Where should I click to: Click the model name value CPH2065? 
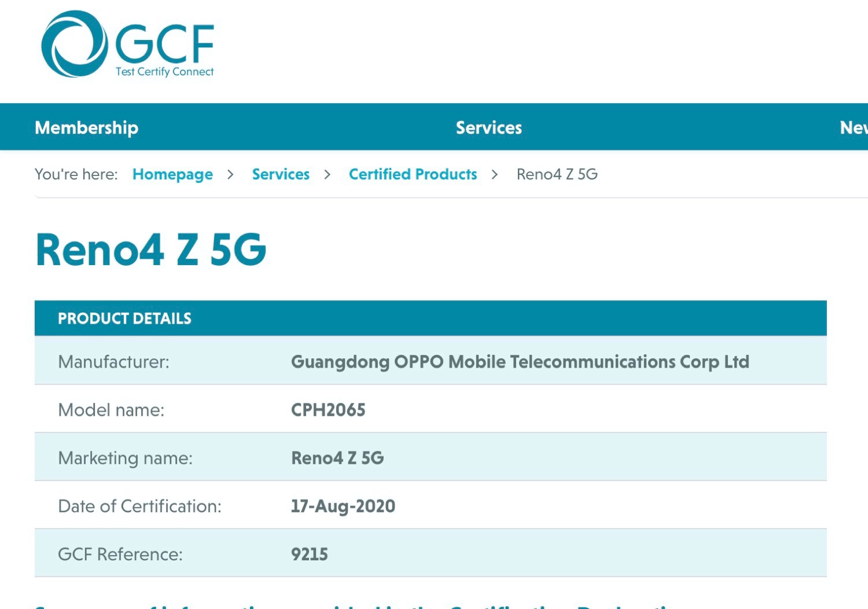click(x=328, y=410)
